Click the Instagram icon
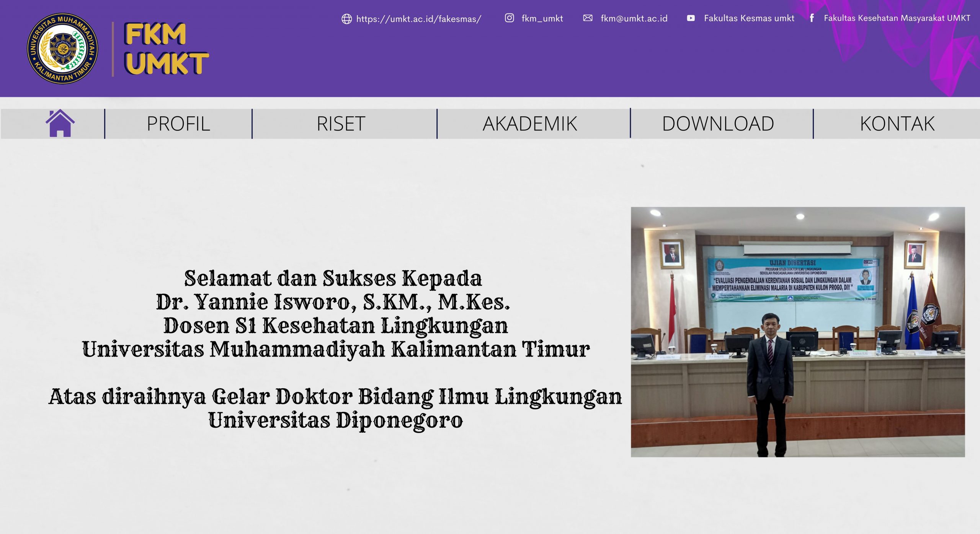 click(509, 18)
